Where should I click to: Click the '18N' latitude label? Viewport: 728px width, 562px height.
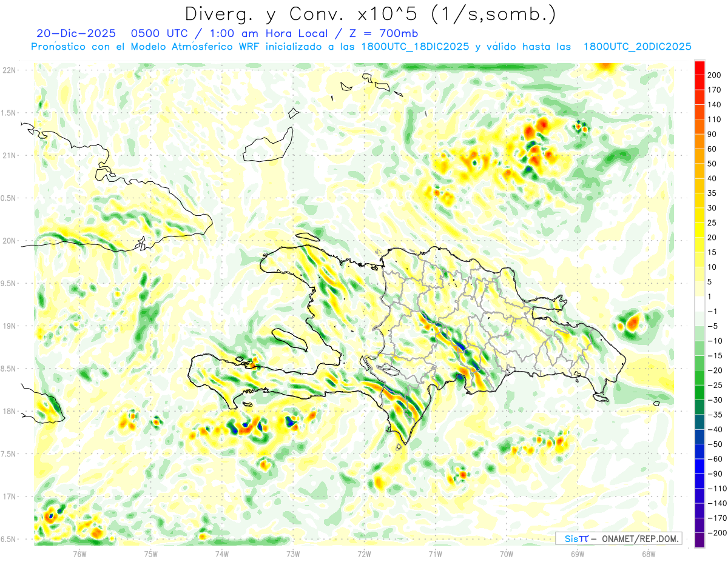click(8, 411)
